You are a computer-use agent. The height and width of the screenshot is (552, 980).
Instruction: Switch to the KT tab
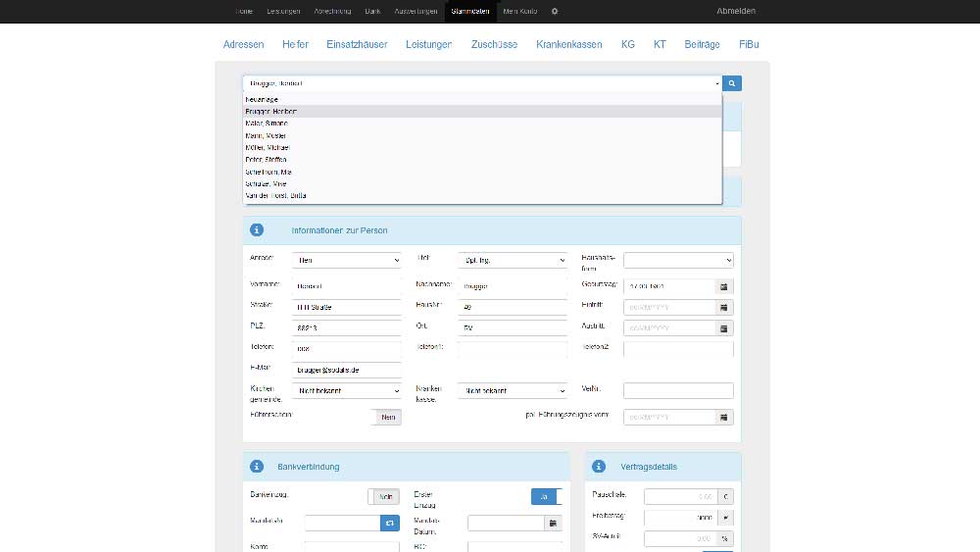(660, 44)
